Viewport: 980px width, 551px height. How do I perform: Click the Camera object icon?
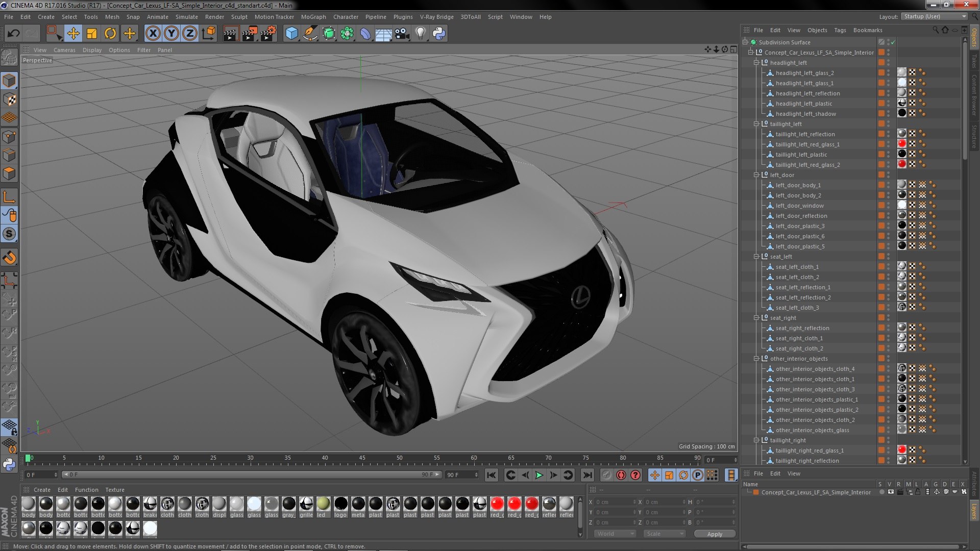tap(402, 34)
